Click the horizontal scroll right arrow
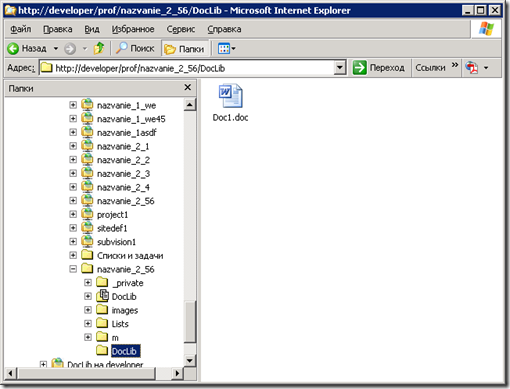 tap(177, 373)
